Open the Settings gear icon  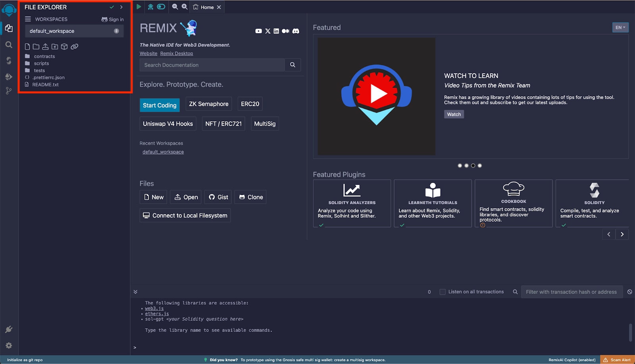pos(9,345)
